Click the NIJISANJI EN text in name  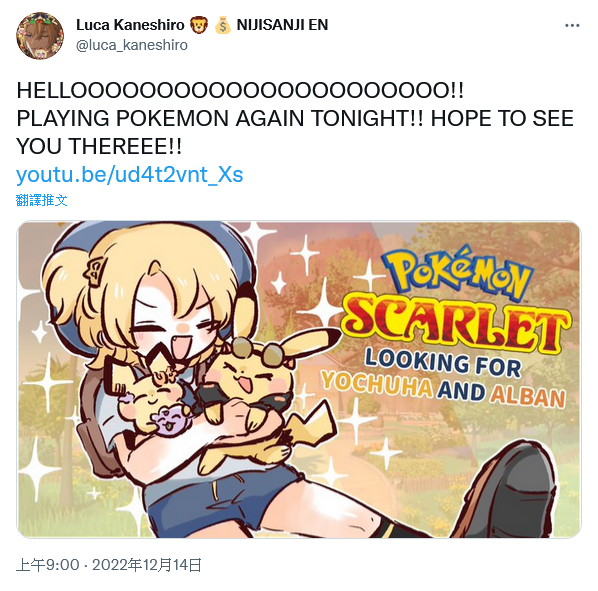point(282,25)
